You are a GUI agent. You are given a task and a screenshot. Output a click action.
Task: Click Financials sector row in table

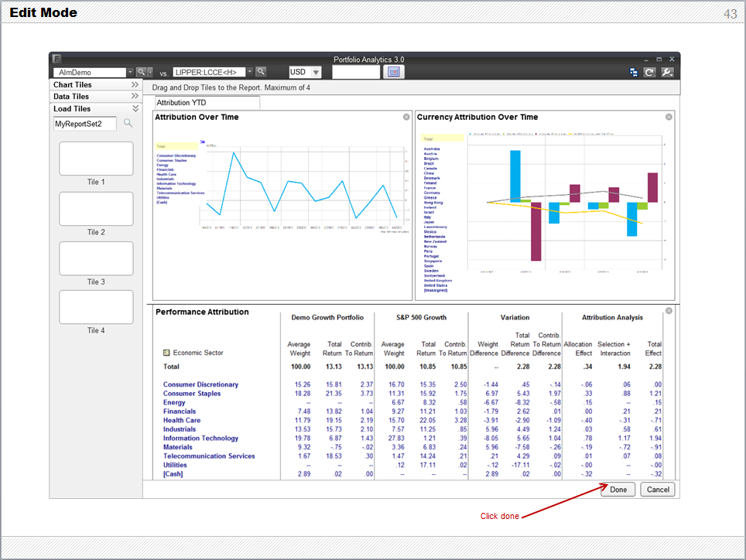click(x=180, y=411)
